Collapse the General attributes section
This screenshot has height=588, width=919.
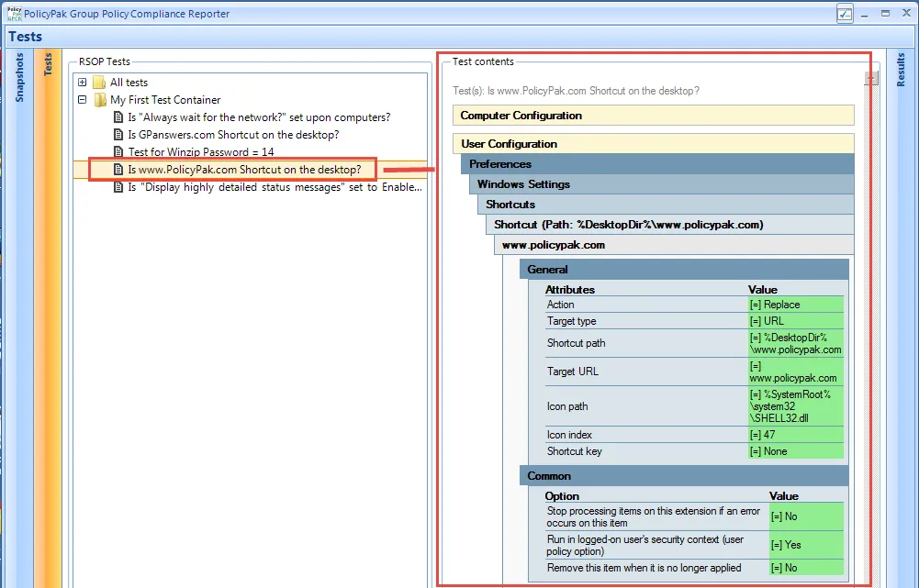click(684, 270)
